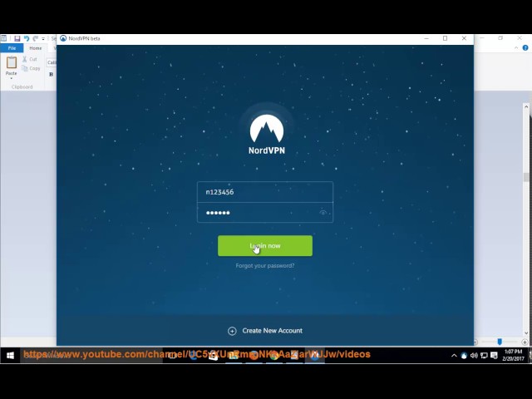The height and width of the screenshot is (399, 532).
Task: Click the NordVPN icon in the title bar
Action: [x=63, y=38]
